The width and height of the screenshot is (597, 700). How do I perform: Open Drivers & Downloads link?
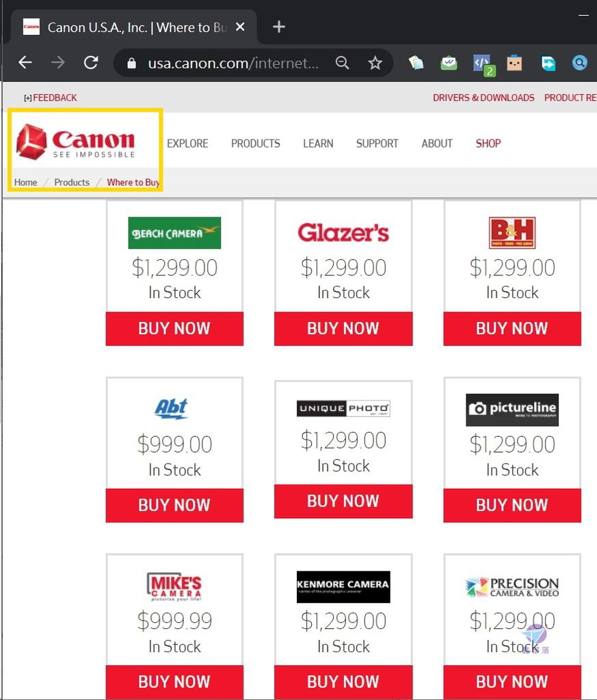coord(483,98)
